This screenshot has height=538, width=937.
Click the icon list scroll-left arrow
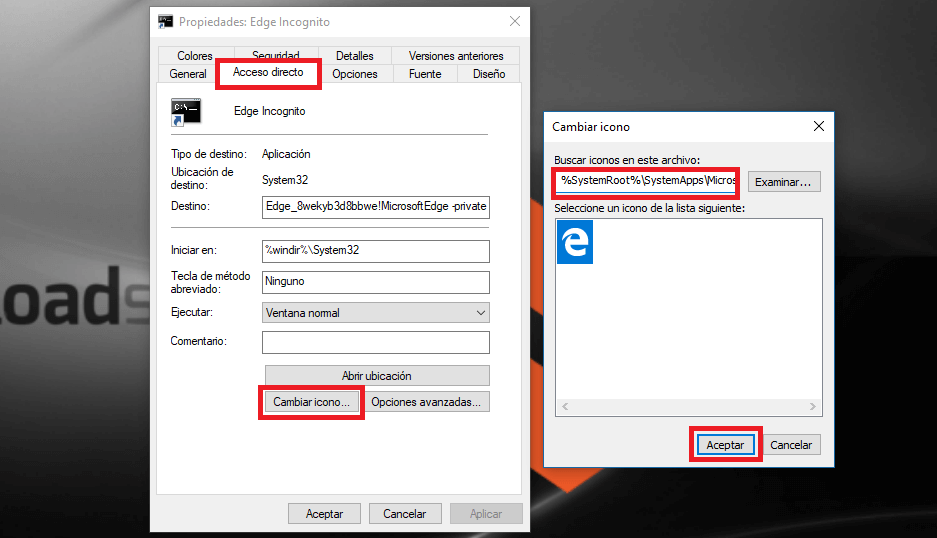pyautogui.click(x=565, y=406)
